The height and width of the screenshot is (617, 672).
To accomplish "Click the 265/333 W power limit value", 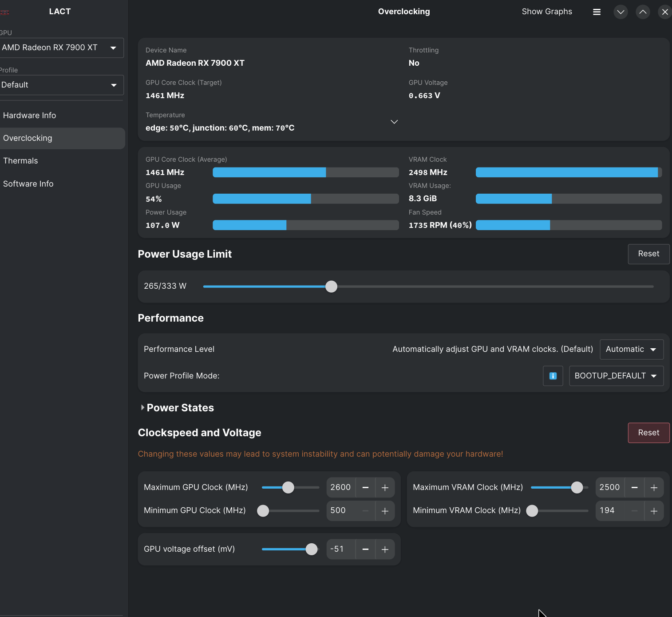I will click(165, 286).
